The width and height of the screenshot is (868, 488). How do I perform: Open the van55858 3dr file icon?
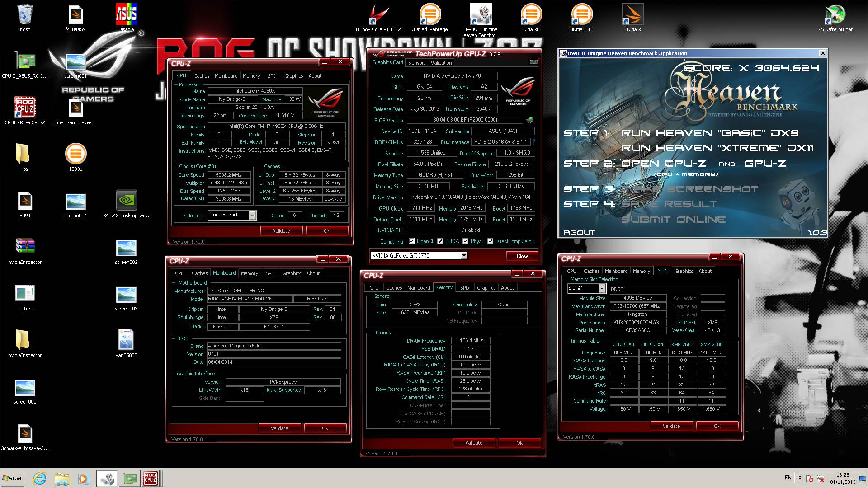tap(126, 343)
